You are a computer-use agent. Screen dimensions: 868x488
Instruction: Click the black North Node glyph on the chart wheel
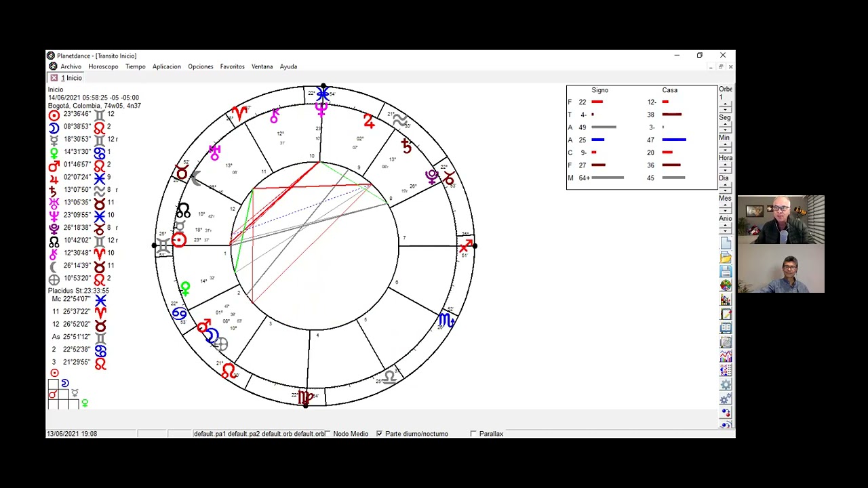pos(182,211)
